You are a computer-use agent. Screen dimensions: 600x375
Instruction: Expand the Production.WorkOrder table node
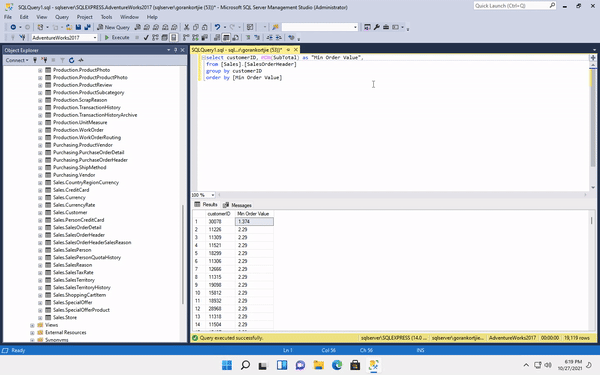pos(40,130)
